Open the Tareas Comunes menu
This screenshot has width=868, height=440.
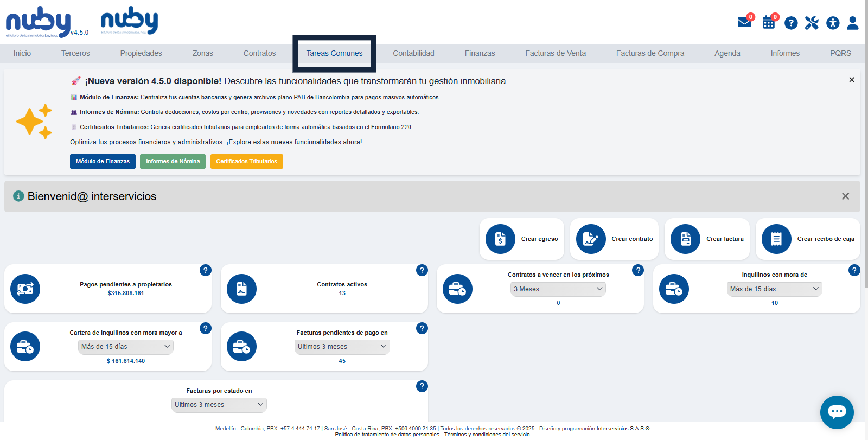point(334,53)
